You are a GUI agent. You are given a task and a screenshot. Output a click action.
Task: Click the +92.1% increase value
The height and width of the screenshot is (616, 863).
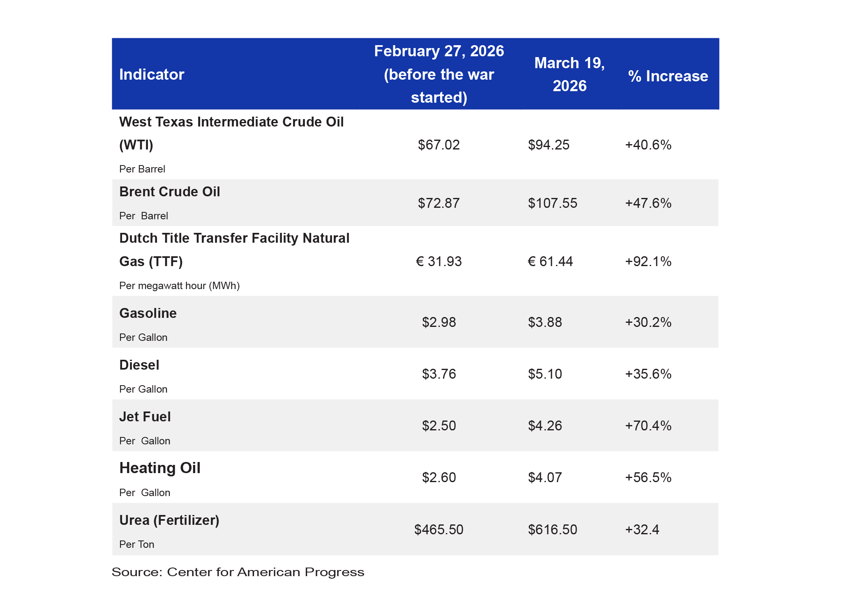[648, 261]
